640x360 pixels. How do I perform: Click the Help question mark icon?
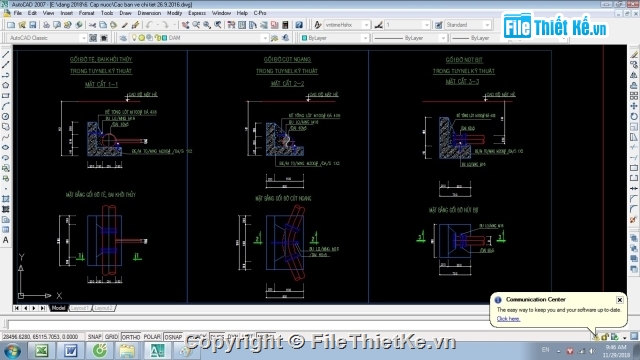[299, 25]
